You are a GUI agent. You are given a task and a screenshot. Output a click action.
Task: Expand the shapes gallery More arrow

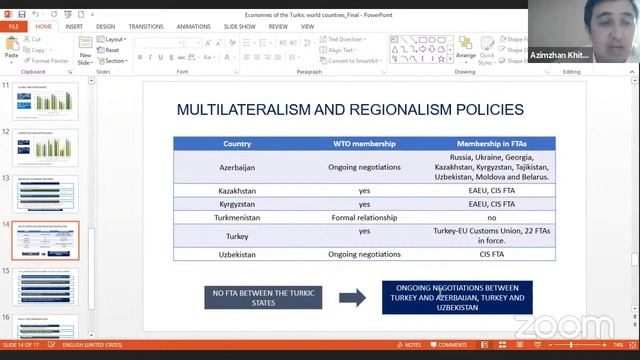pyautogui.click(x=450, y=59)
